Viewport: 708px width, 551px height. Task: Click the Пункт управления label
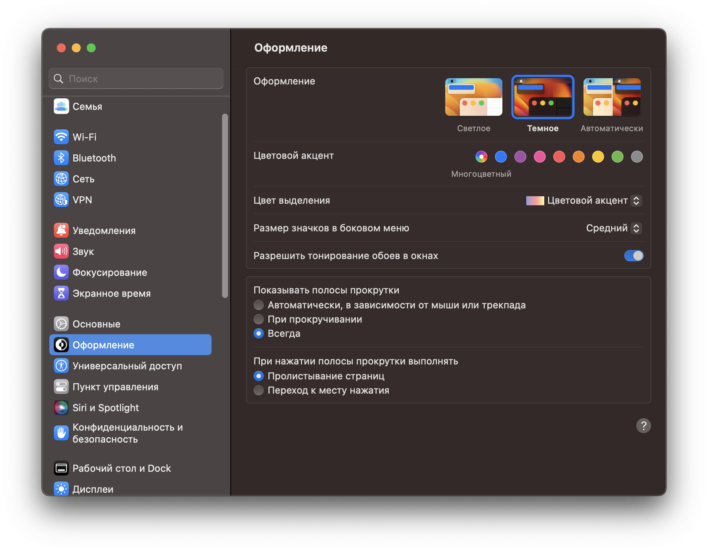[115, 387]
